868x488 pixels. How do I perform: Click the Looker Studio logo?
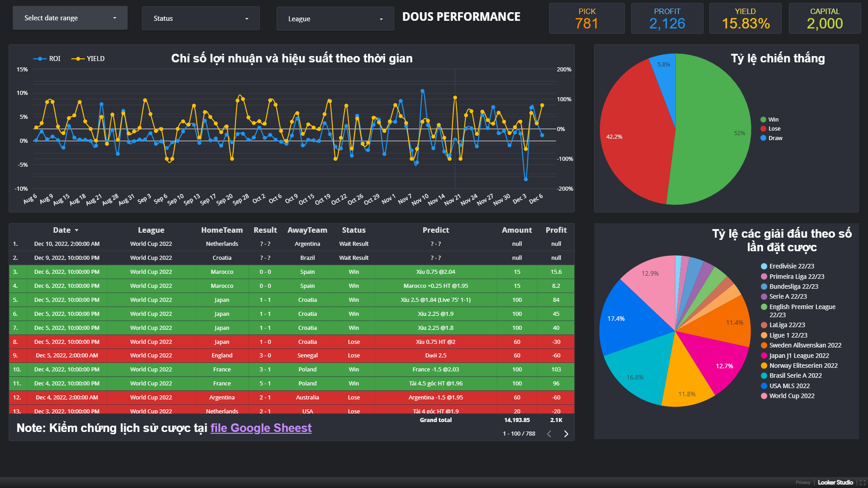point(835,483)
